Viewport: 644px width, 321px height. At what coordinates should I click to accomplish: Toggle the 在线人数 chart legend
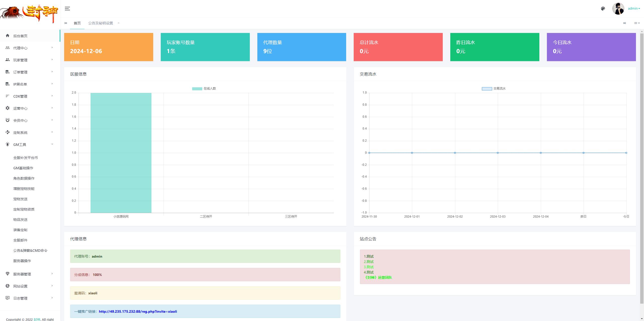(x=204, y=89)
